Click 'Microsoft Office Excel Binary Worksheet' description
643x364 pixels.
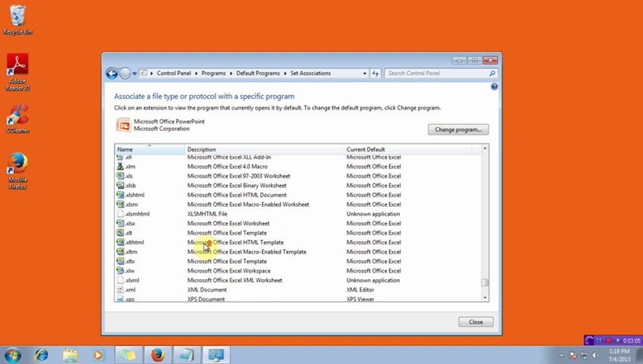pyautogui.click(x=237, y=186)
